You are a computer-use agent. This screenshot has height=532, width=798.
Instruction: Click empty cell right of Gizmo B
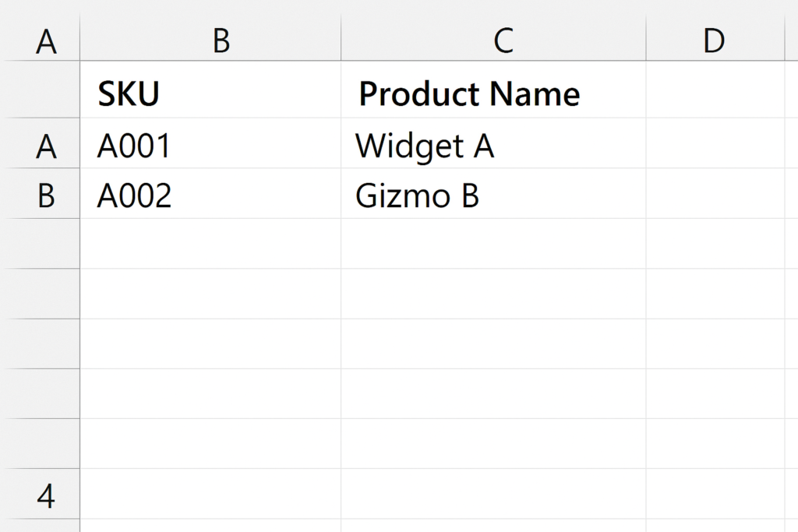[x=715, y=194]
